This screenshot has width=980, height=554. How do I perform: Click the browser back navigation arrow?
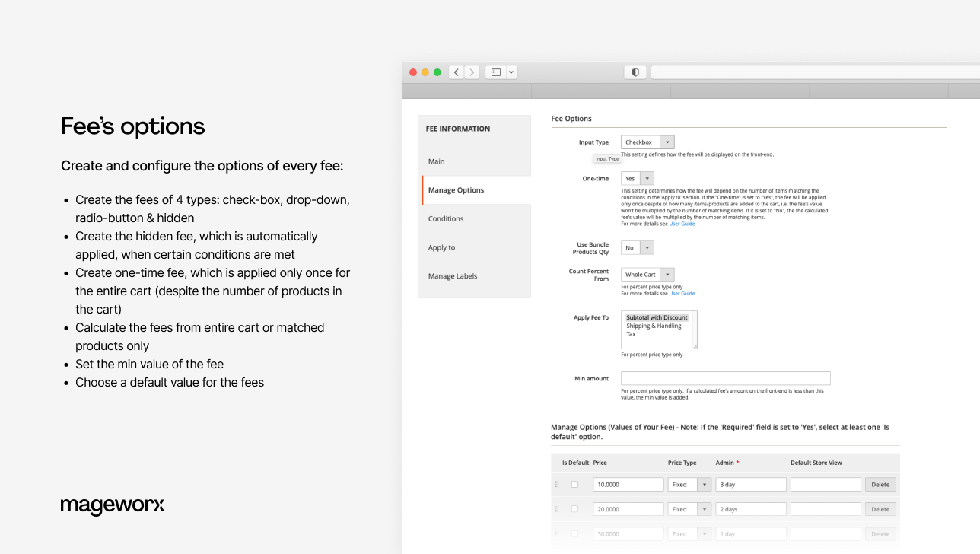(x=456, y=72)
